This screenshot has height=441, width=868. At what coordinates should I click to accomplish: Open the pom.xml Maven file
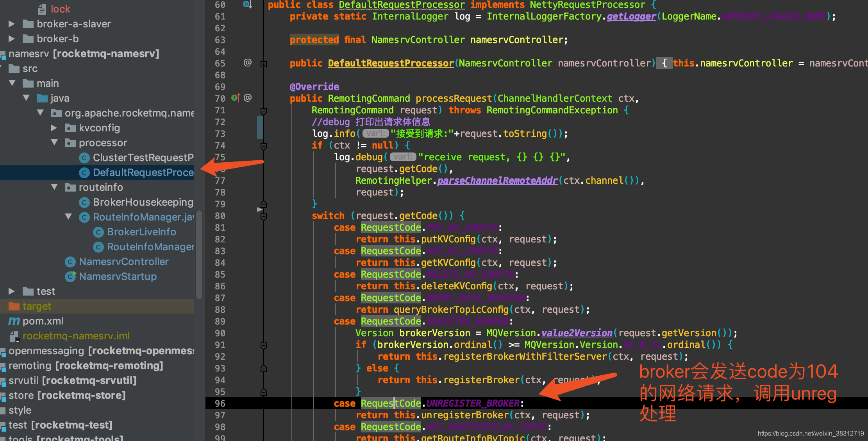pos(36,321)
